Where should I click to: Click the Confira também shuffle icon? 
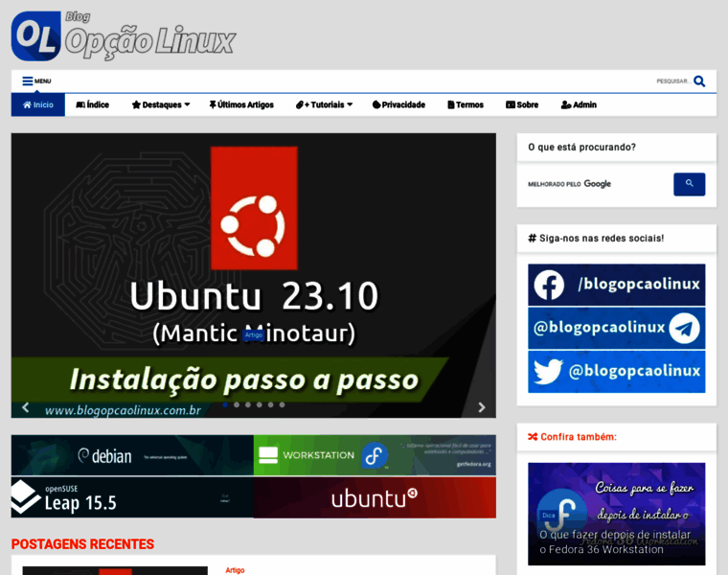[x=533, y=437]
